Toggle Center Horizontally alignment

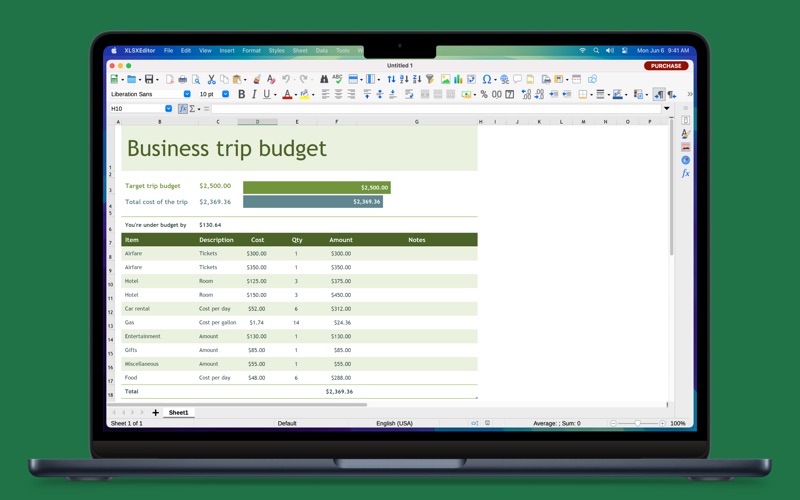[x=338, y=94]
